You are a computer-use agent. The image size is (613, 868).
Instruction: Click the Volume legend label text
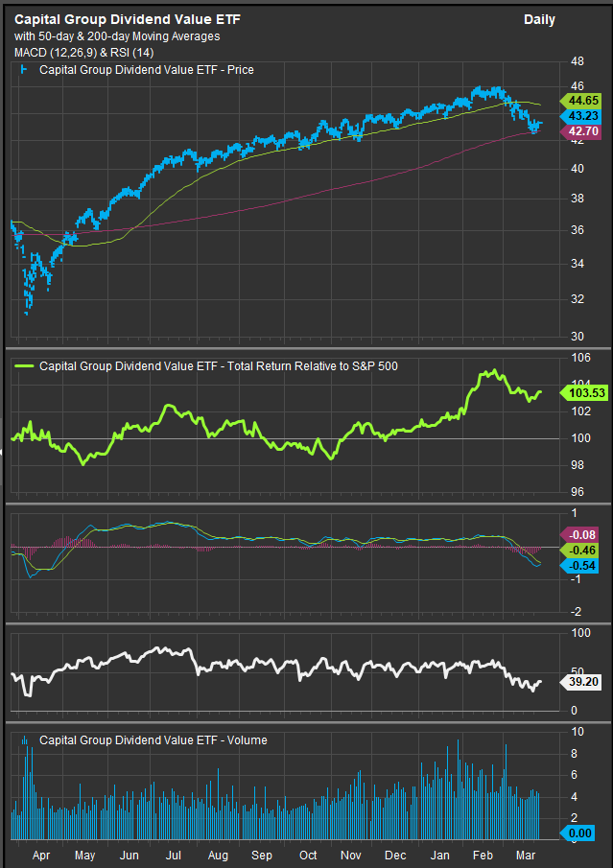pyautogui.click(x=153, y=739)
